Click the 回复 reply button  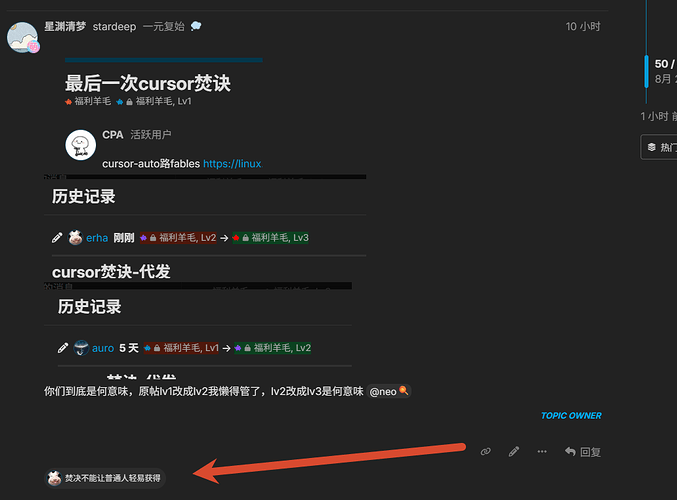point(582,452)
